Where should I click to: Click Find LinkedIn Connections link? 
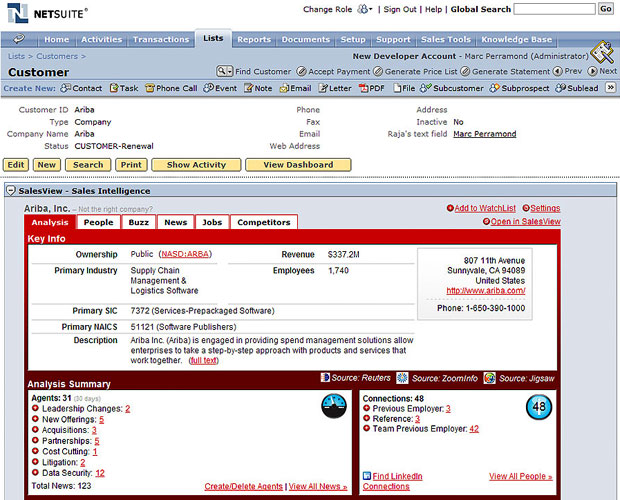[392, 481]
